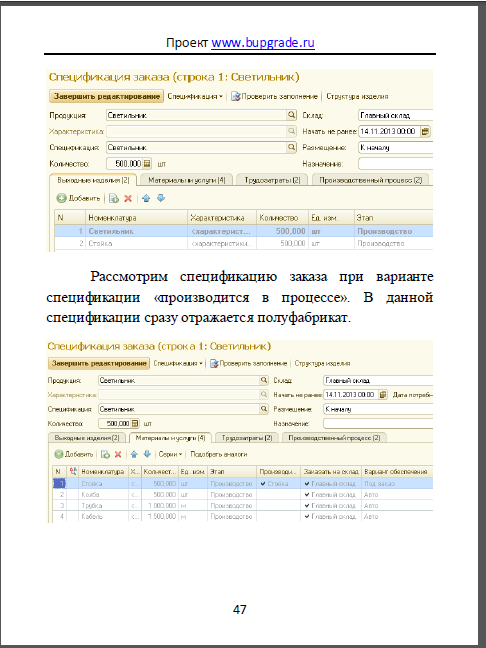
Task: Click Характеристика search icon in first screenshot
Action: [291, 131]
